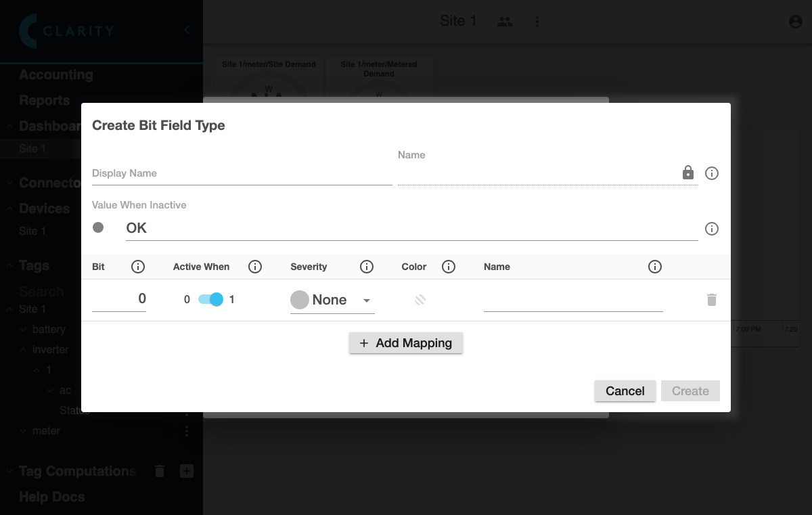Click the lock icon beside Name field
This screenshot has height=515, width=812.
coord(688,173)
